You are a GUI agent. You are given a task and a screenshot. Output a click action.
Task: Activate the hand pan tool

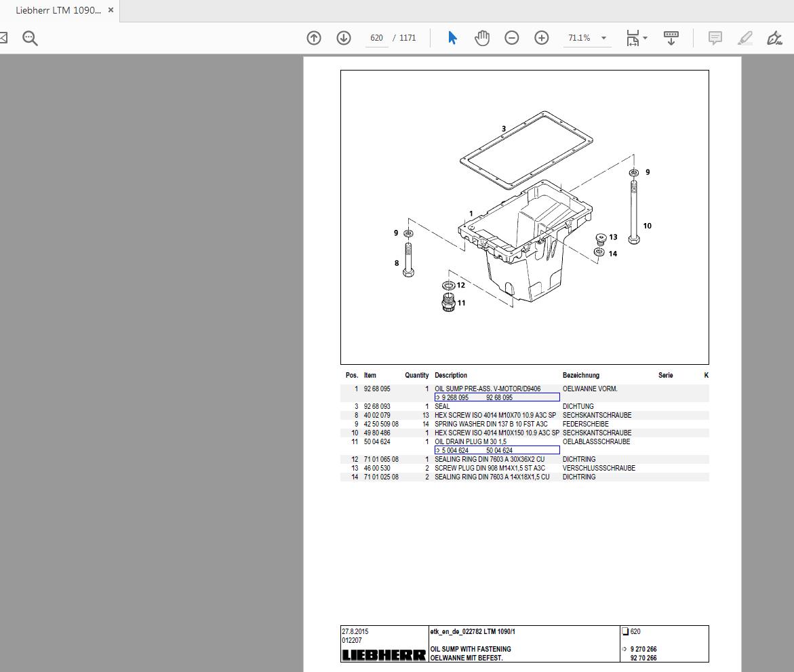pos(482,38)
